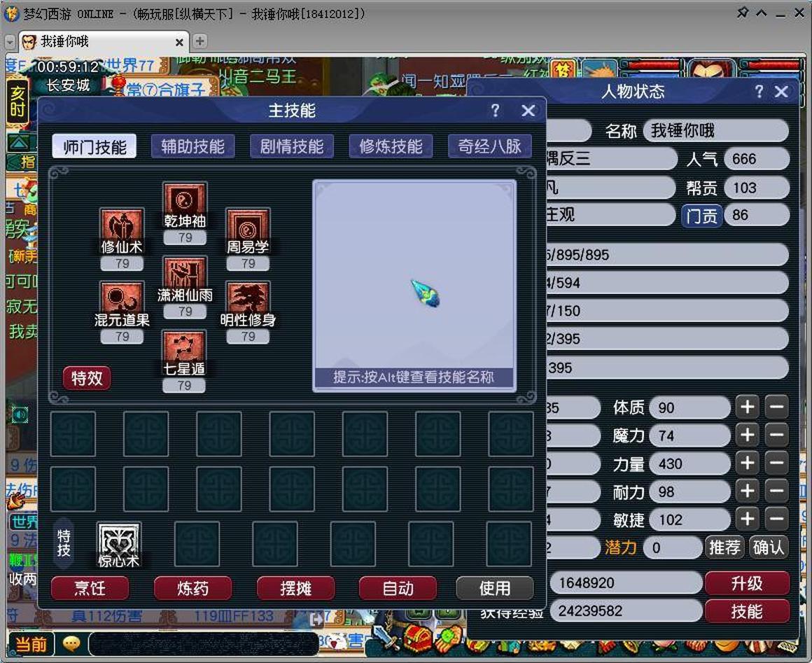The height and width of the screenshot is (663, 812).
Task: Open the tab list dropdown arrow
Action: click(x=10, y=41)
